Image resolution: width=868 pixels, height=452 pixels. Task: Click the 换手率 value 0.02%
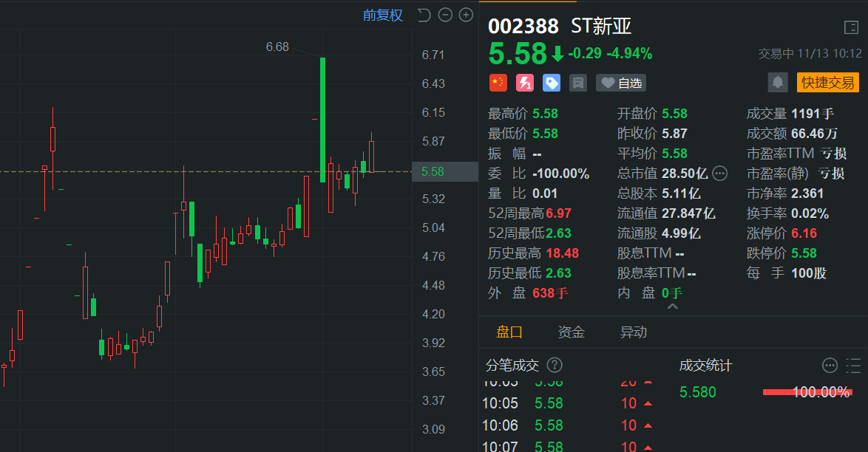click(x=810, y=213)
